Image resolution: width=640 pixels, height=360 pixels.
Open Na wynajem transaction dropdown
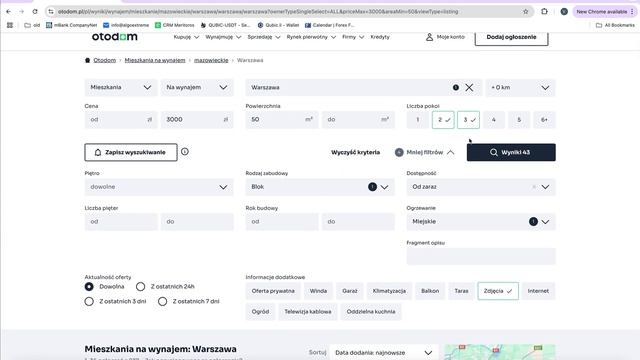point(197,87)
